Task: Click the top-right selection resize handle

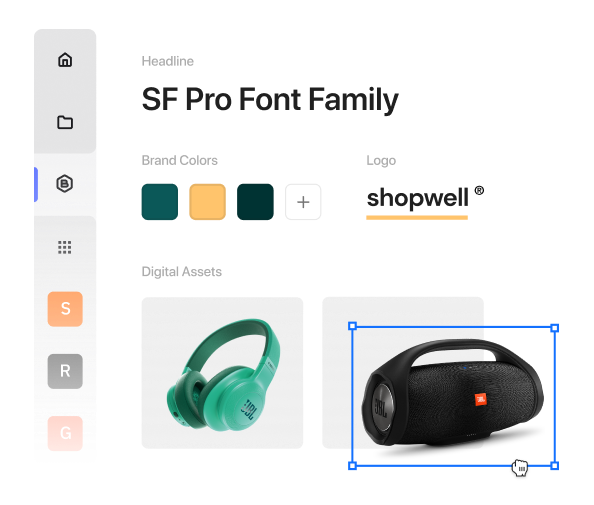Action: (x=555, y=328)
